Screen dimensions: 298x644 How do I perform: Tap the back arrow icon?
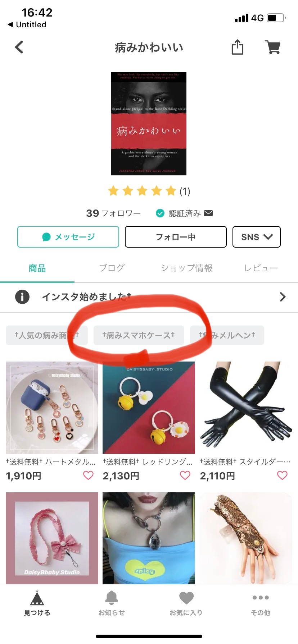(19, 47)
